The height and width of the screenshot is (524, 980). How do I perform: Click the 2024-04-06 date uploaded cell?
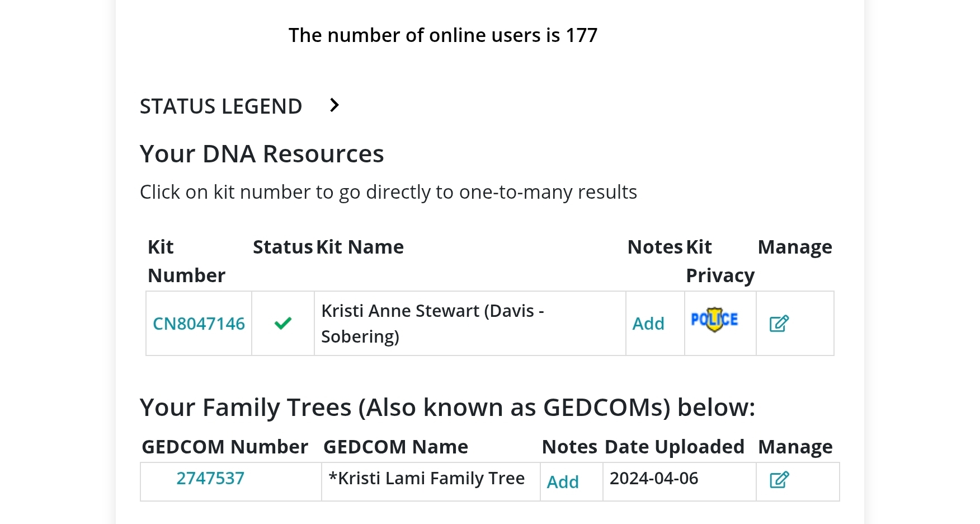pos(654,479)
